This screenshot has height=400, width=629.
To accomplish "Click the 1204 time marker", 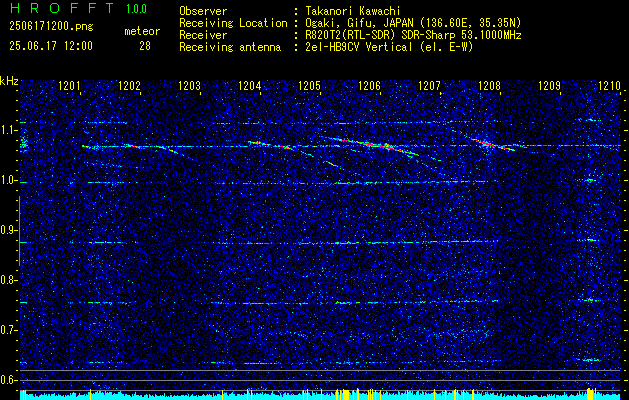I will [250, 86].
